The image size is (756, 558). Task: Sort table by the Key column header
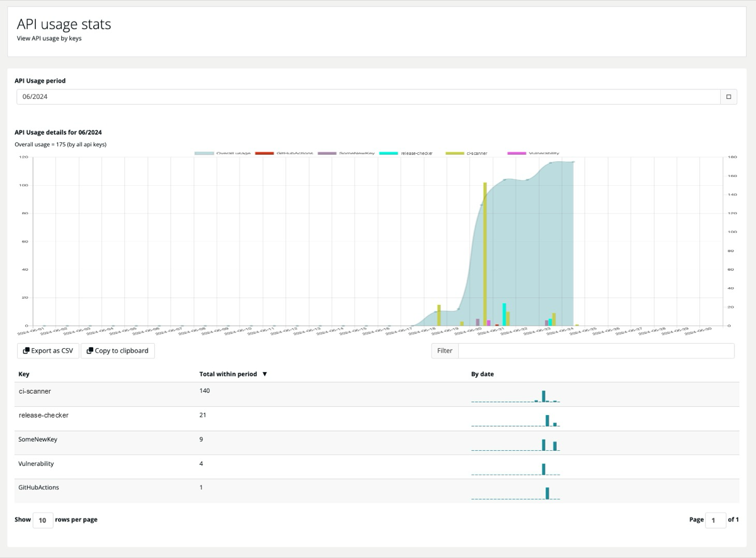click(x=24, y=374)
